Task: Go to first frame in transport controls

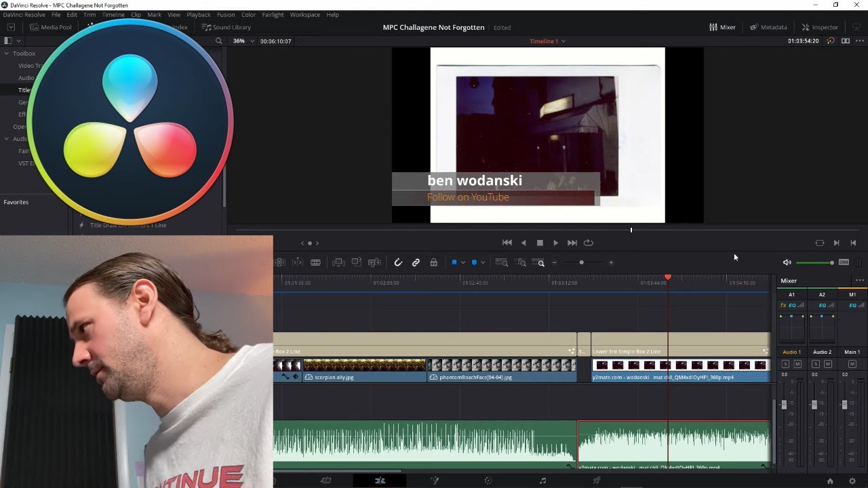Action: 507,243
